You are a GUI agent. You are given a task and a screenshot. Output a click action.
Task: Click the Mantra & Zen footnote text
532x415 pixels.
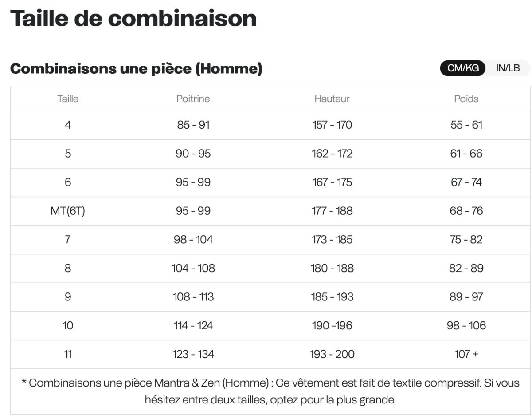click(270, 391)
